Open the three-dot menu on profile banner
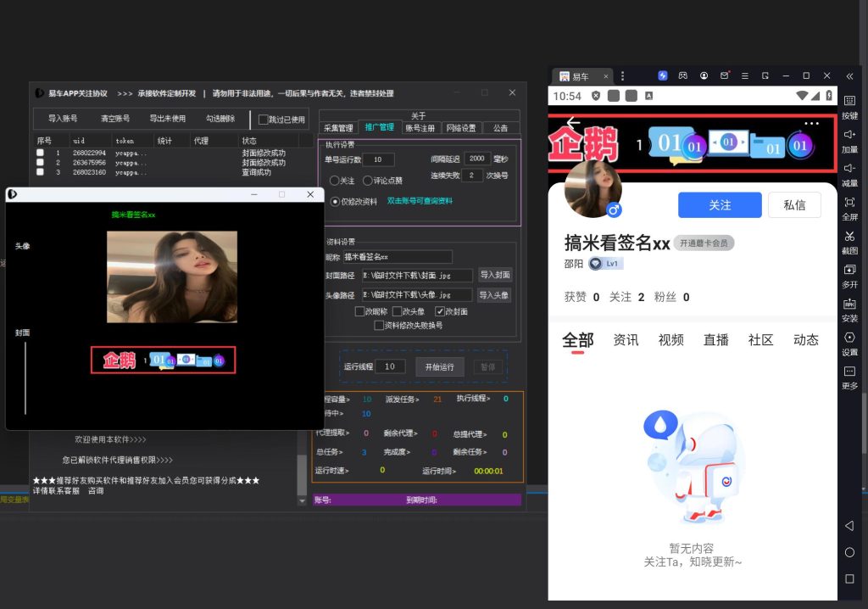 tap(812, 124)
